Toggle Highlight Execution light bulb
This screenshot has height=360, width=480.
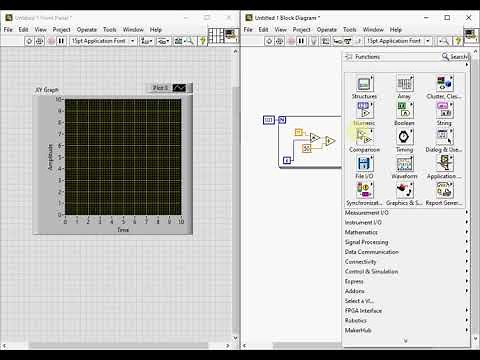coord(313,41)
